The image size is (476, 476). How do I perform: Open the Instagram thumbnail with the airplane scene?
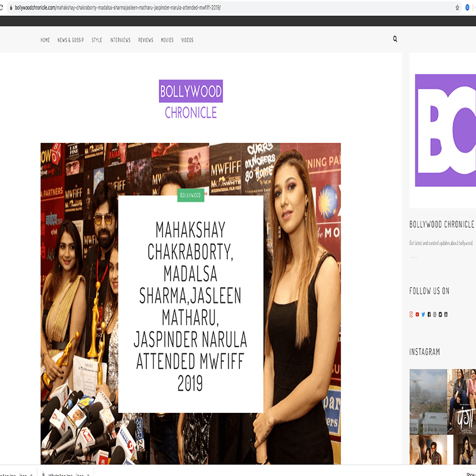(428, 402)
